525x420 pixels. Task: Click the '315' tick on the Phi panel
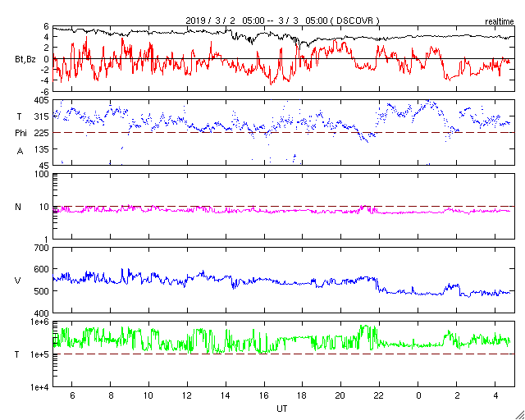coord(42,116)
